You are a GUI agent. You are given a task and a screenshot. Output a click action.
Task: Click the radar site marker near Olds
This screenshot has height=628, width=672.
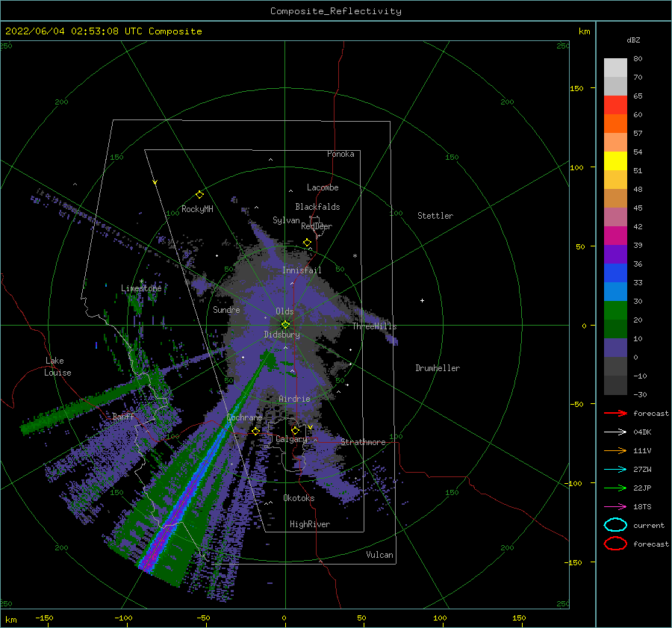coord(285,325)
